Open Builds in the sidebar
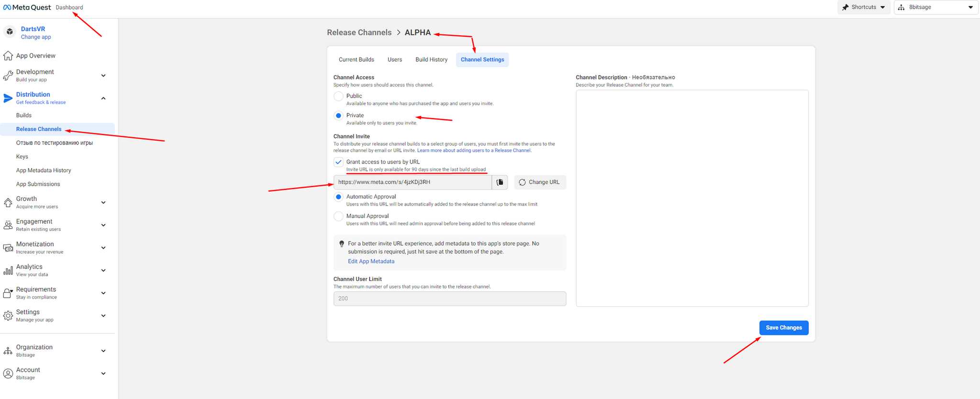980x399 pixels. 24,115
